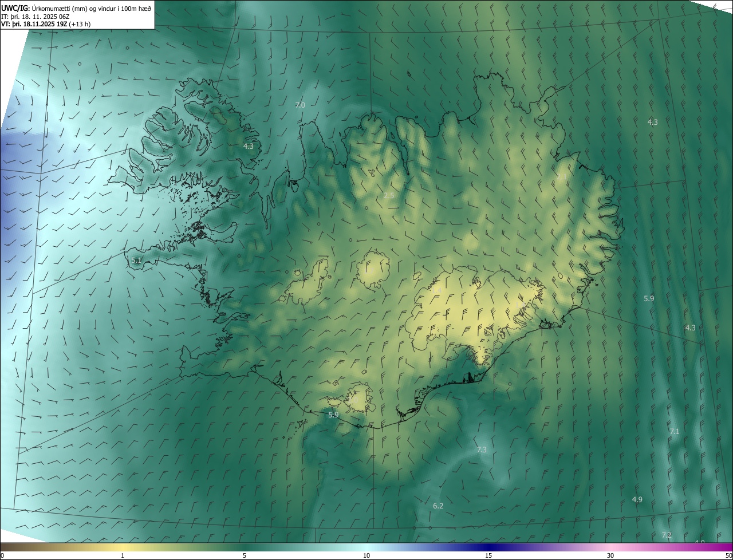Click the 5 tick label on the color scale
The height and width of the screenshot is (560, 733).
245,556
